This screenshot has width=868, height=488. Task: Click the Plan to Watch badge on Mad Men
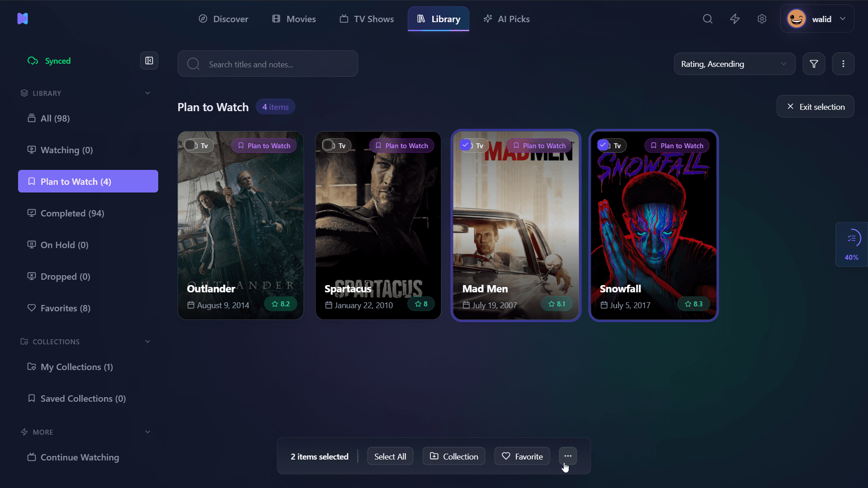[539, 145]
